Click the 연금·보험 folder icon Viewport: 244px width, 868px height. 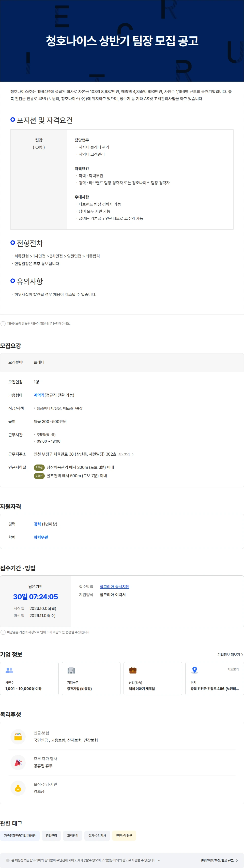click(x=18, y=737)
